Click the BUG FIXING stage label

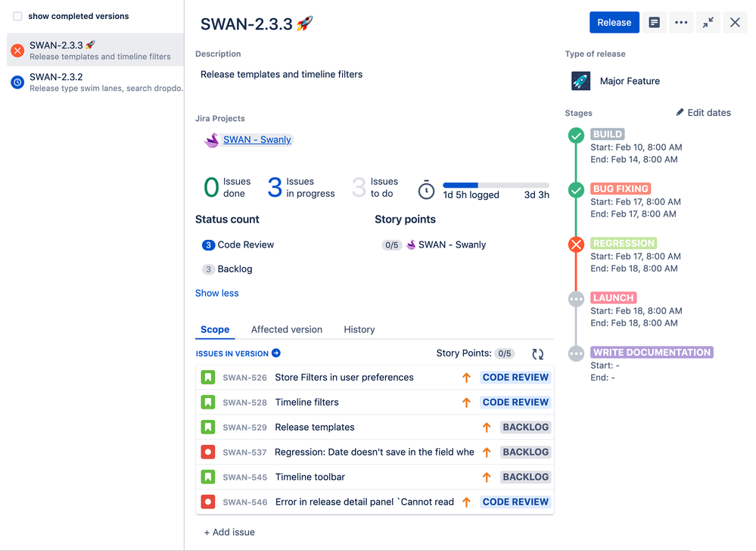tap(621, 188)
